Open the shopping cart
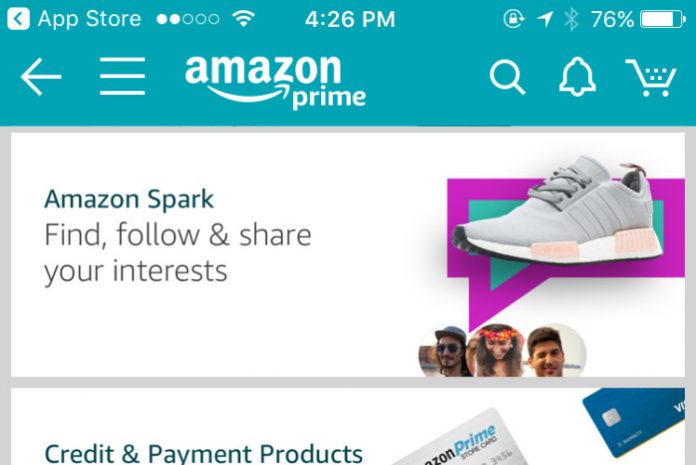 click(651, 78)
